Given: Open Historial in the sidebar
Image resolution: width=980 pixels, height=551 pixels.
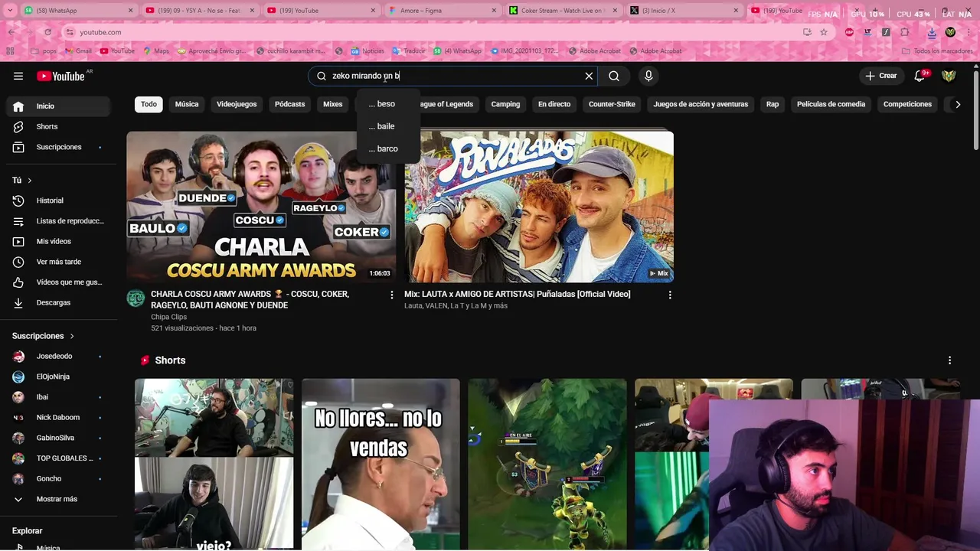Looking at the screenshot, I should point(59,201).
